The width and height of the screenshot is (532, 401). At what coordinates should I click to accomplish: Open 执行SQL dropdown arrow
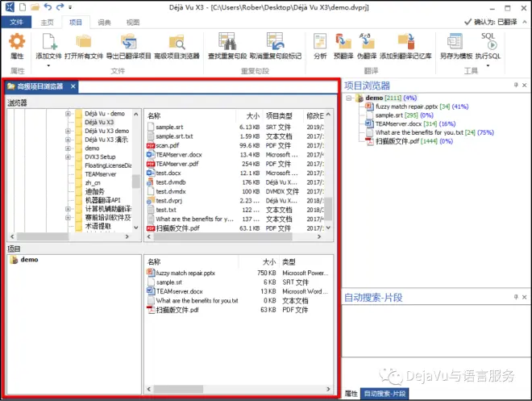(488, 65)
